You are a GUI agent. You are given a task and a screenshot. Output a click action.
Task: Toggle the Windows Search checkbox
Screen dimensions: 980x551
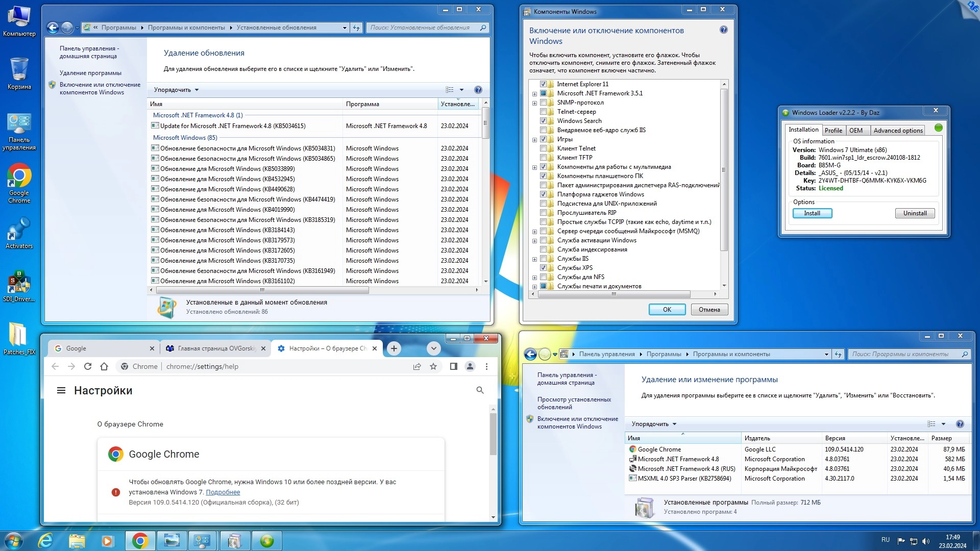pyautogui.click(x=543, y=121)
